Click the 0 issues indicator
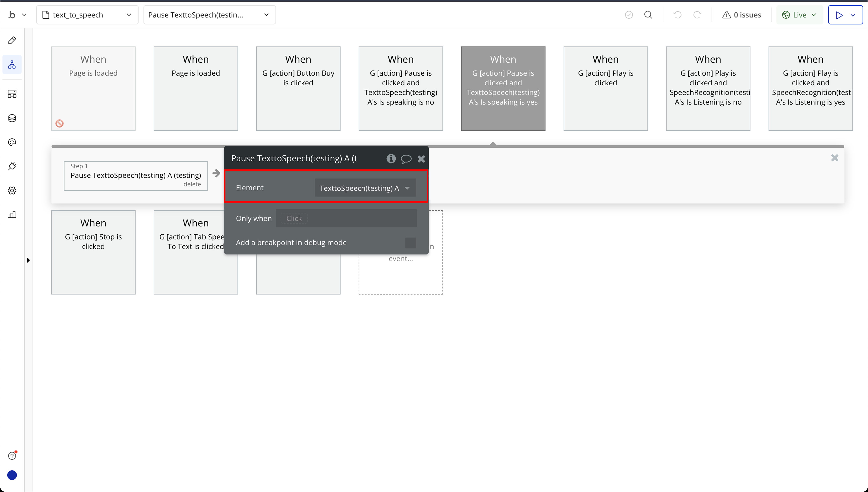The image size is (868, 492). tap(742, 15)
